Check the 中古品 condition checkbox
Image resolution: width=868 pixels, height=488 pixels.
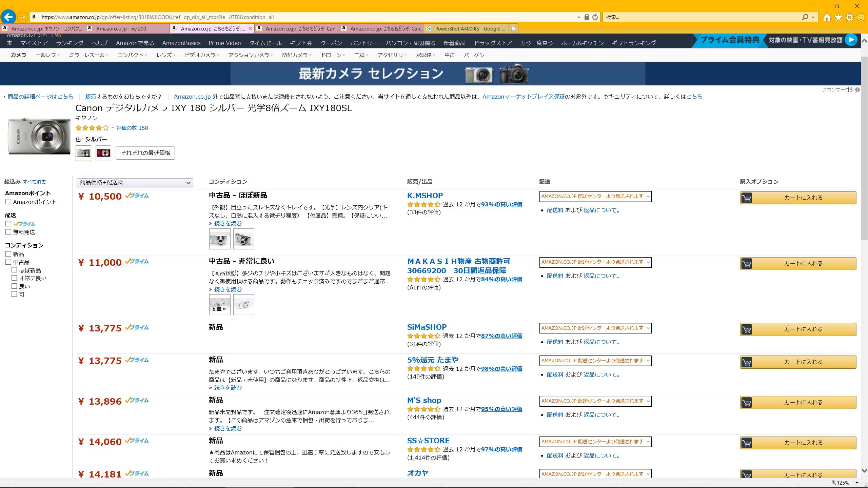pos(8,262)
